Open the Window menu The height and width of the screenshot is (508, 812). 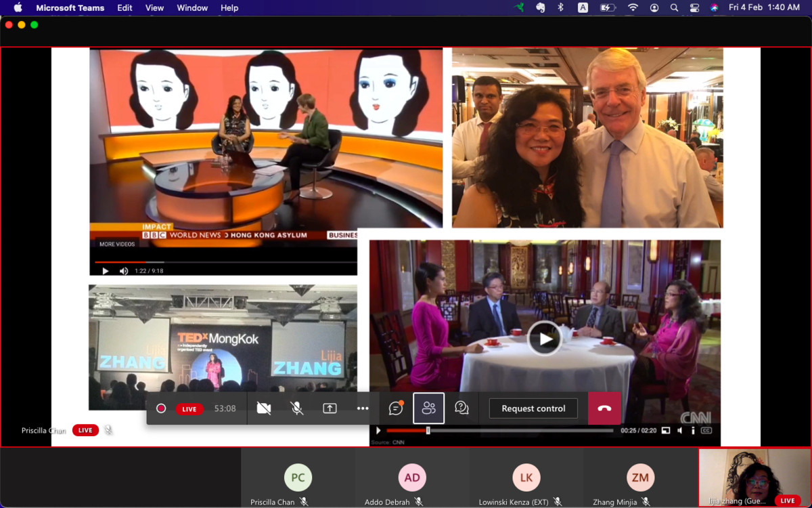(x=192, y=7)
